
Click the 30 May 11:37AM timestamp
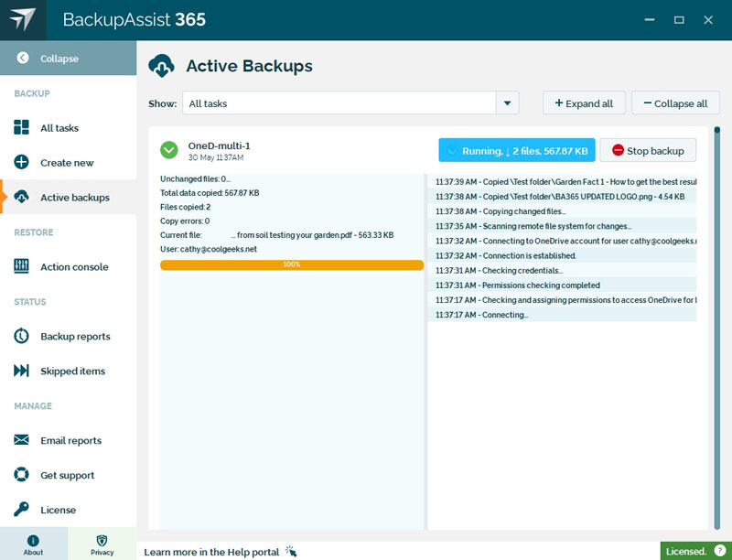pos(216,157)
